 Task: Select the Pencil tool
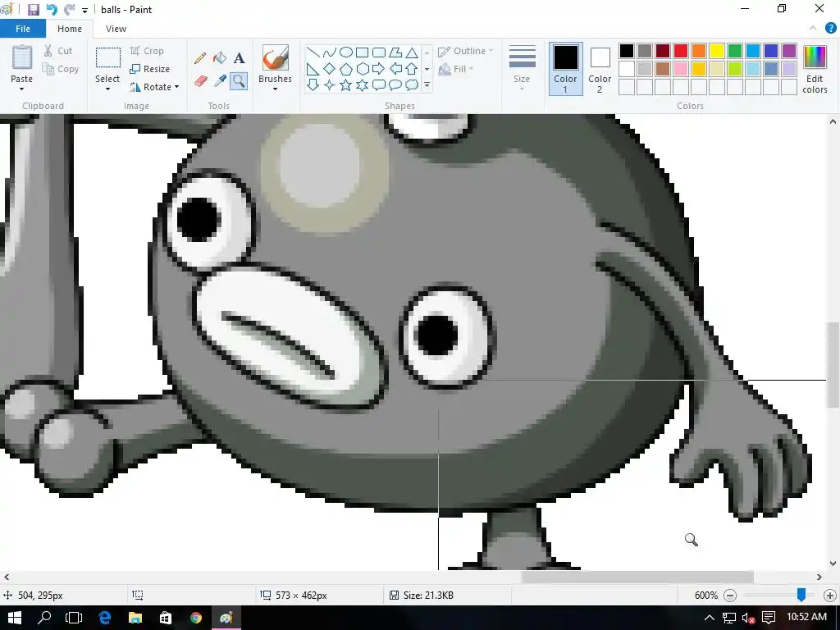coord(200,58)
